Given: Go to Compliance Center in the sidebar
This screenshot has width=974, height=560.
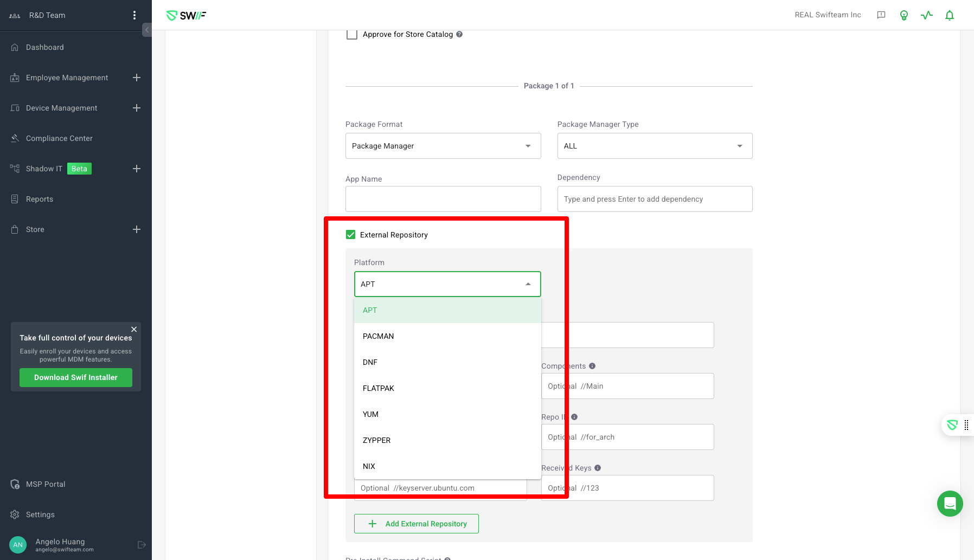Looking at the screenshot, I should coord(59,138).
